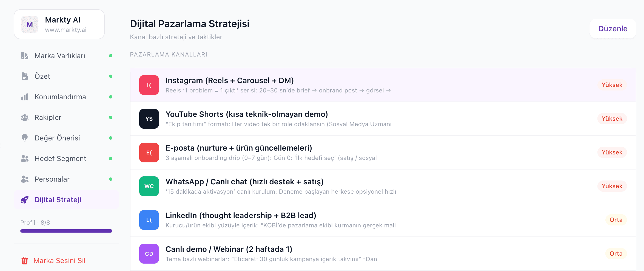Toggle the green status dot beside Özet
Screen dimensions: 644x271
pyautogui.click(x=110, y=76)
